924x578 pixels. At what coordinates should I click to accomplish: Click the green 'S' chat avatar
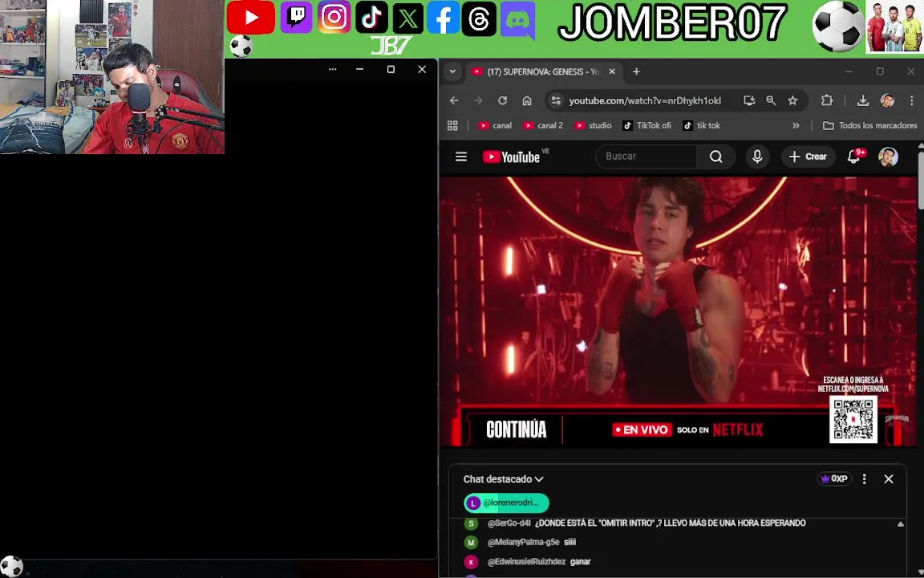tap(471, 523)
